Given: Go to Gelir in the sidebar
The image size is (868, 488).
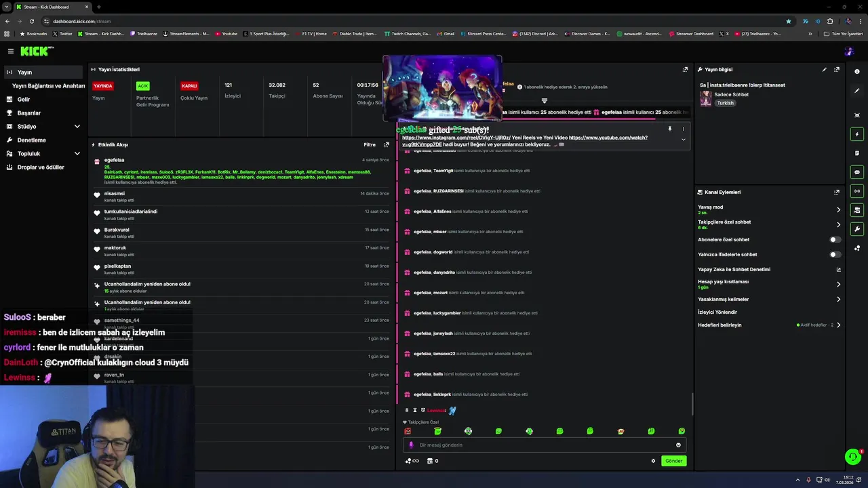Looking at the screenshot, I should pos(24,99).
